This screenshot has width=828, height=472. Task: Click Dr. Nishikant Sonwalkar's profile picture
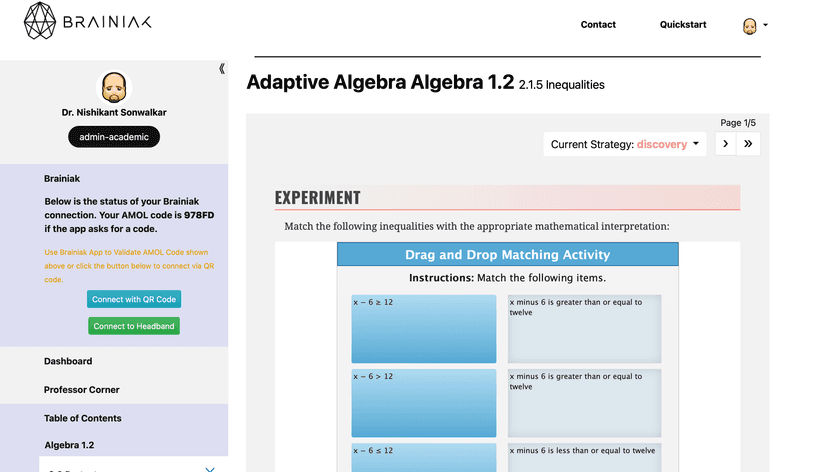point(114,87)
